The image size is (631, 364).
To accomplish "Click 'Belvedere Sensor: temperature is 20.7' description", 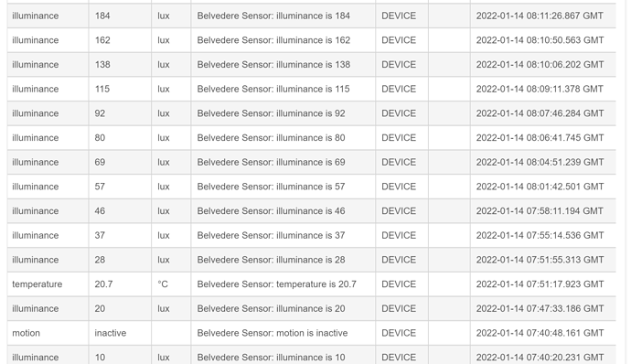I will point(276,284).
